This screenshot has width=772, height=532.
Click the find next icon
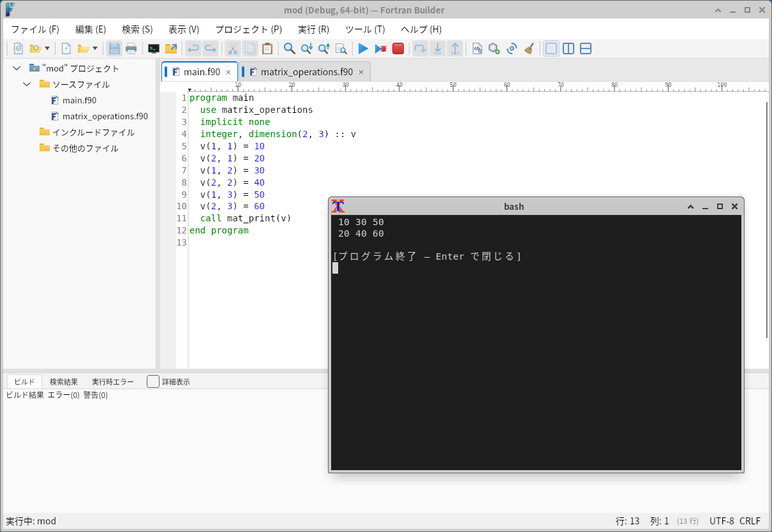(x=307, y=48)
